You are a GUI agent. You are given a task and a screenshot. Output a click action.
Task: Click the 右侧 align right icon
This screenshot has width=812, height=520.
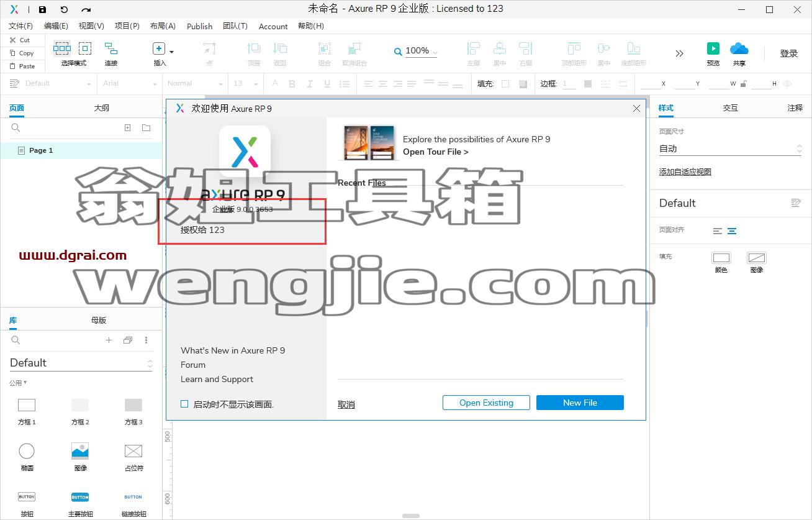(x=526, y=48)
